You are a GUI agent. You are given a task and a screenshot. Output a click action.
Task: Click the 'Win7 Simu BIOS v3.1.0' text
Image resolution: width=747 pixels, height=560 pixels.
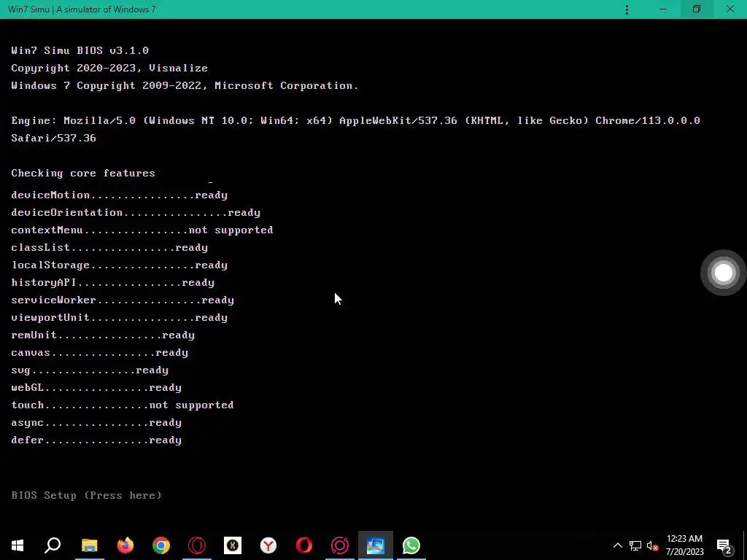click(80, 50)
